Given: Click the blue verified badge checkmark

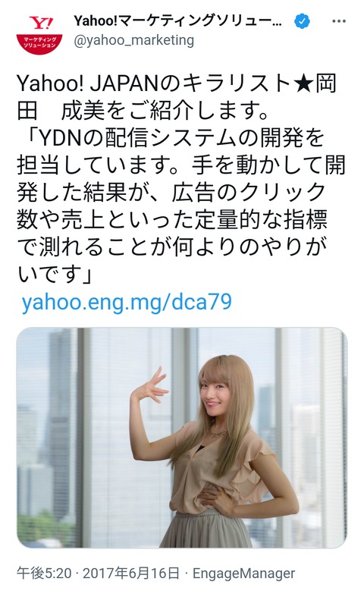Looking at the screenshot, I should click(302, 21).
